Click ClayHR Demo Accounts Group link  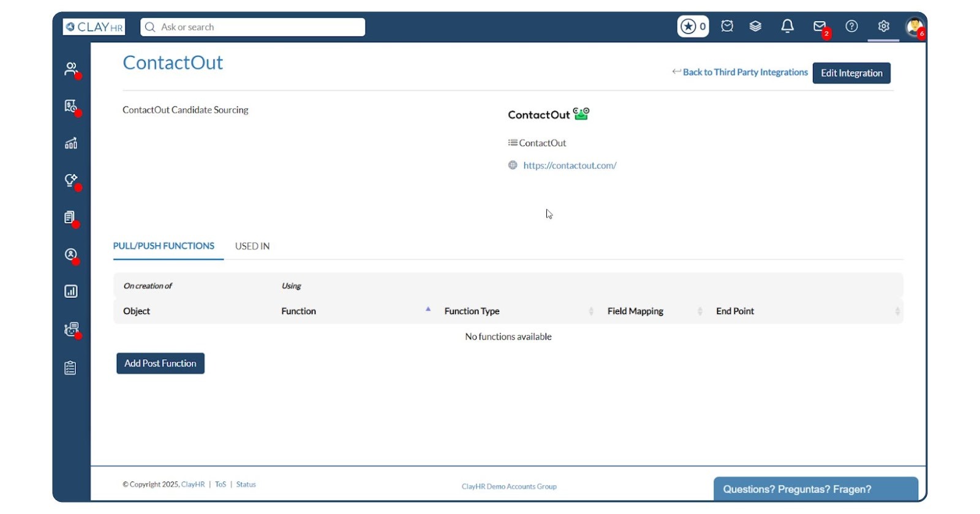pos(509,486)
